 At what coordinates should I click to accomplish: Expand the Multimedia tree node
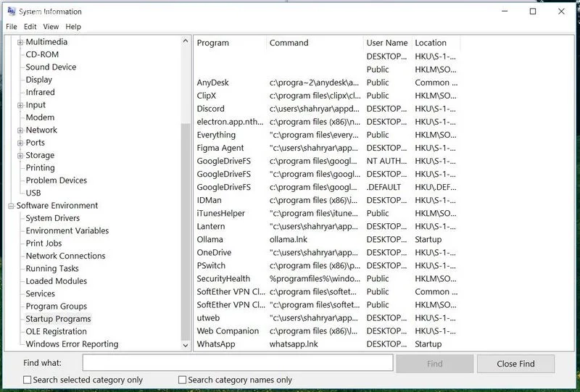(x=20, y=42)
